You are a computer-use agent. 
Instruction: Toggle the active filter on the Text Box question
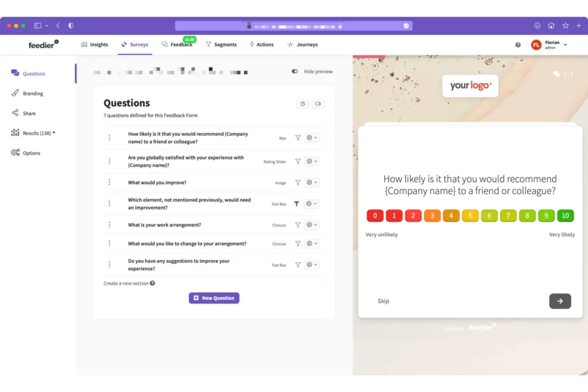296,203
